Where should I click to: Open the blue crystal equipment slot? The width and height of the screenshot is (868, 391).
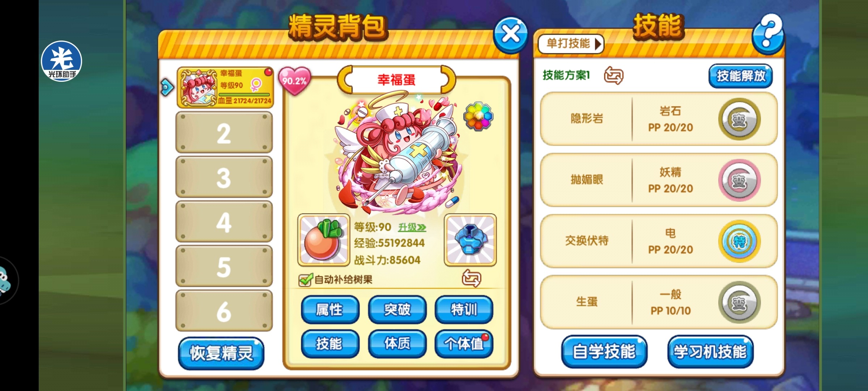pos(470,239)
